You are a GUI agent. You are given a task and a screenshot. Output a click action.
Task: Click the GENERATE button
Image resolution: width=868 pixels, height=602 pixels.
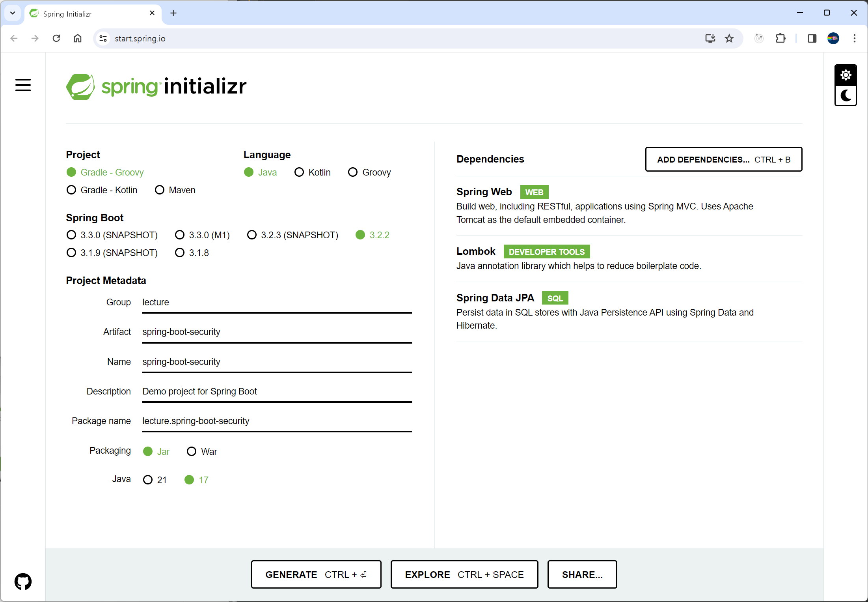pos(316,574)
